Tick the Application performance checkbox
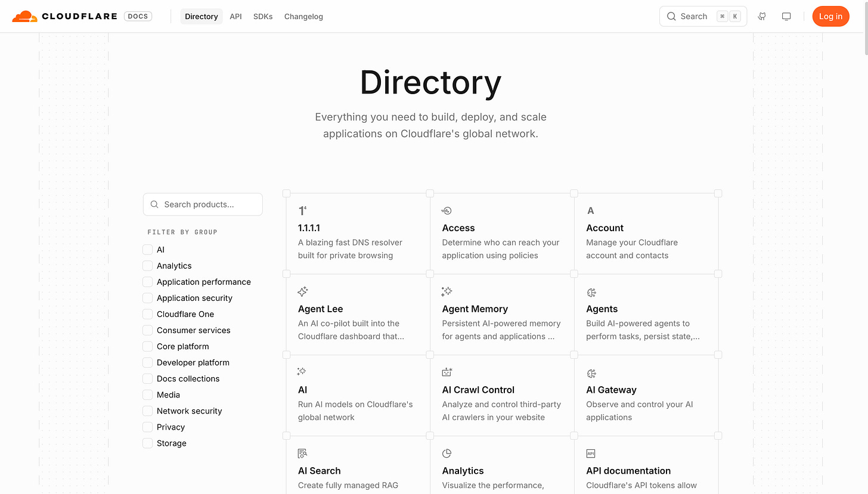Image resolution: width=868 pixels, height=494 pixels. 148,282
